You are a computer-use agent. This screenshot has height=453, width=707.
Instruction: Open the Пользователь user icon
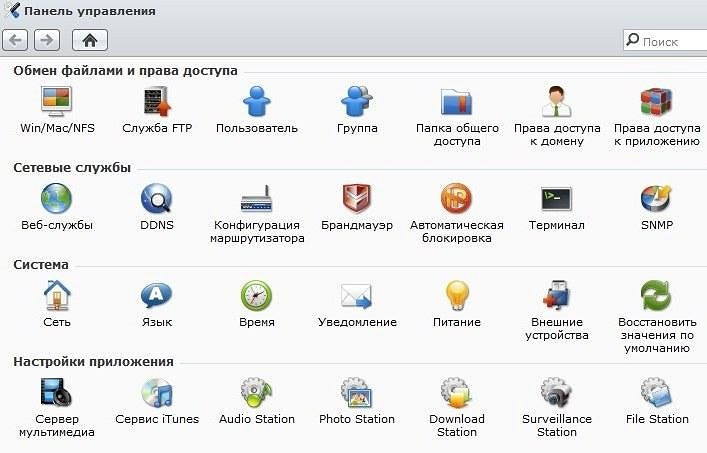click(257, 102)
